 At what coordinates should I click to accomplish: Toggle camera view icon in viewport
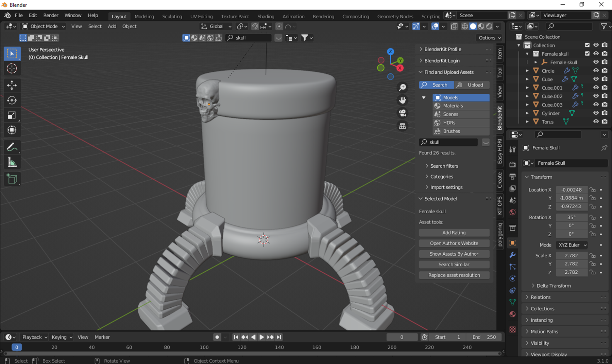click(x=403, y=113)
